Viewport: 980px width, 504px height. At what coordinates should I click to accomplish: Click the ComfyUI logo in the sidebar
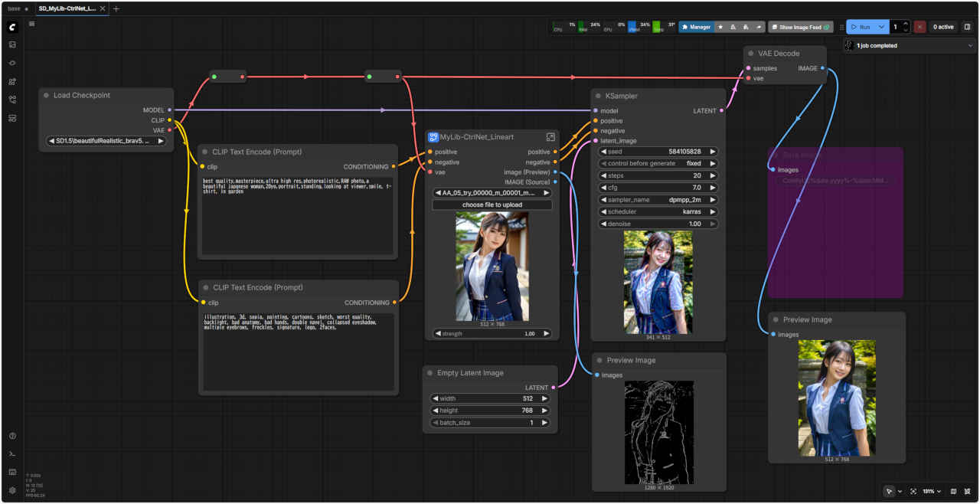point(12,27)
